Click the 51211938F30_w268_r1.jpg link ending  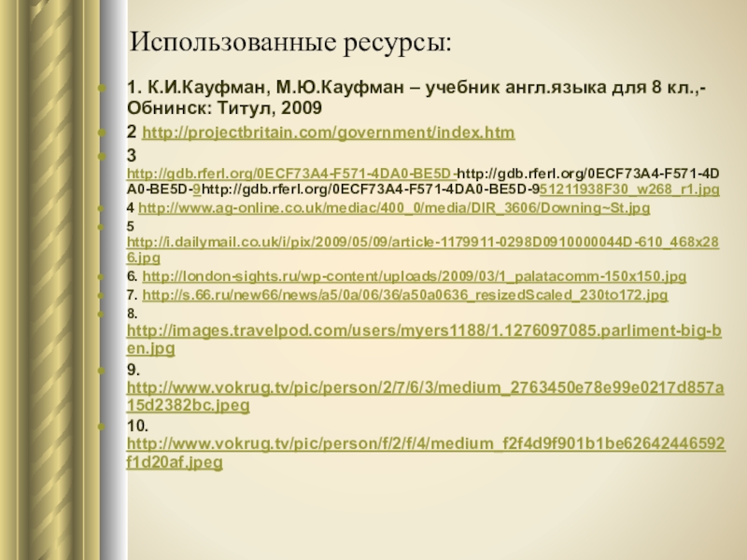pos(629,189)
